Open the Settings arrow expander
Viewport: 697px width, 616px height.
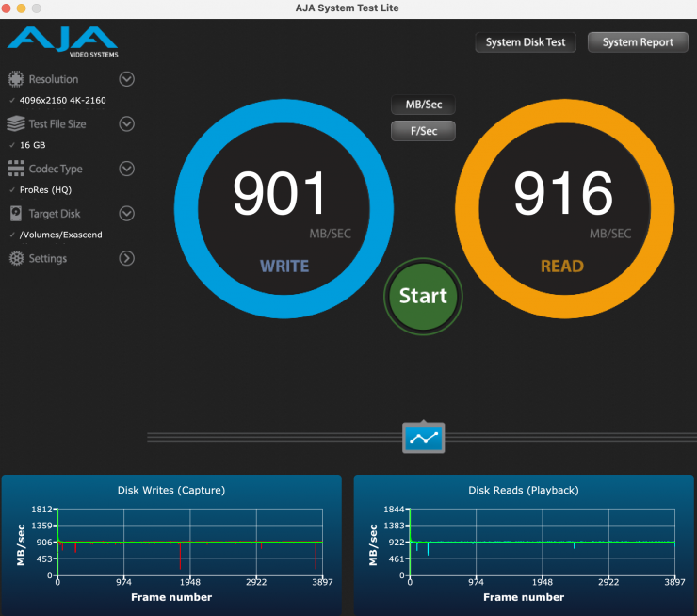[x=126, y=258]
